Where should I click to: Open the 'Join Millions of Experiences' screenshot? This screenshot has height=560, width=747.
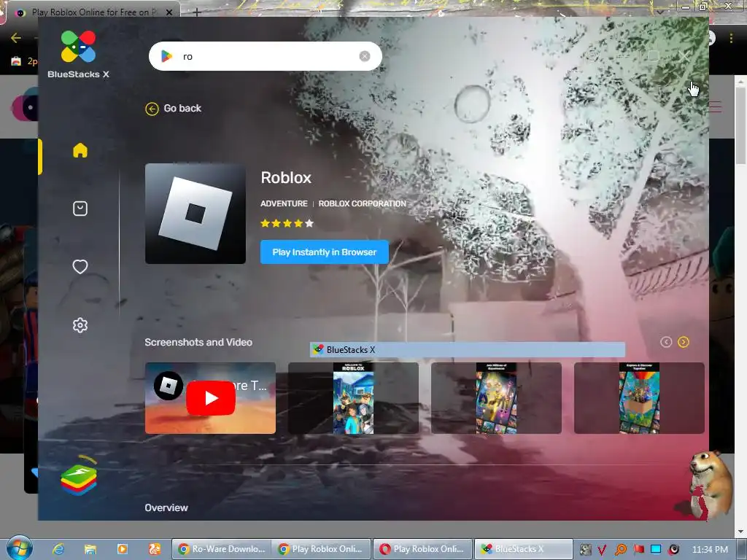[496, 398]
